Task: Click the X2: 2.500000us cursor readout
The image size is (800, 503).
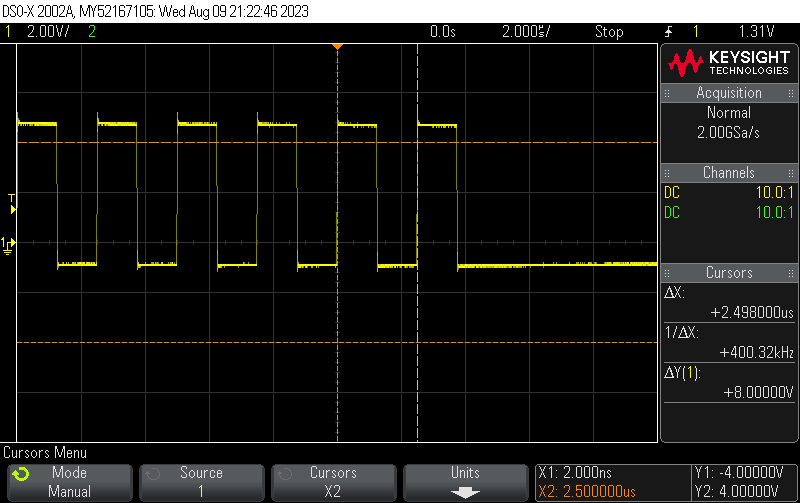Action: coord(587,492)
